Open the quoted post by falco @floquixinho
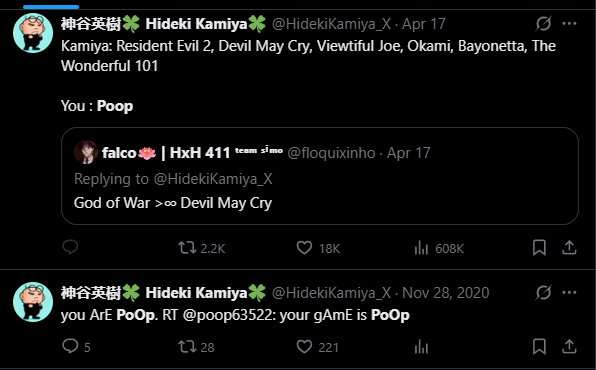596x370 pixels. click(x=320, y=176)
